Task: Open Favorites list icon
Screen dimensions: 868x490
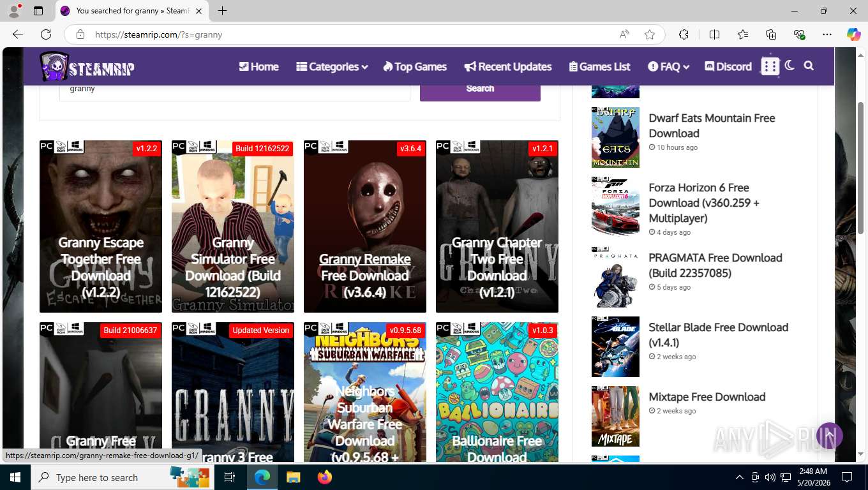Action: click(743, 34)
